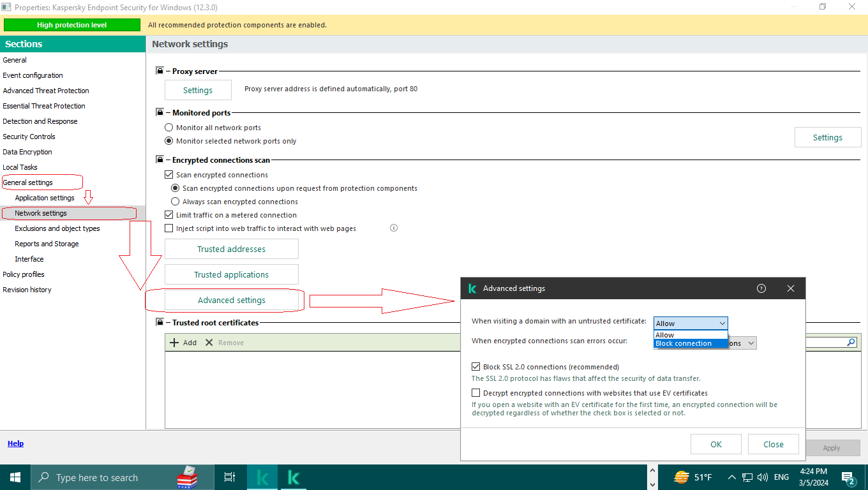This screenshot has height=490, width=868.
Task: Open the network tray icon
Action: tap(747, 477)
